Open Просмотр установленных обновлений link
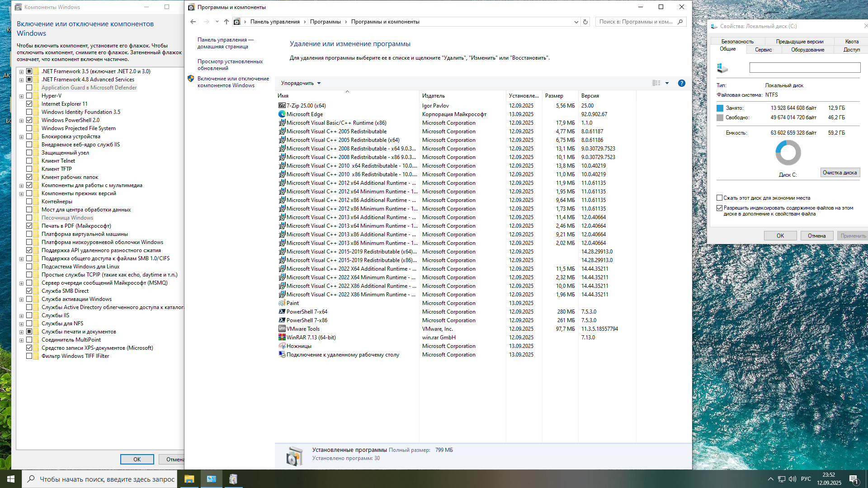 230,65
